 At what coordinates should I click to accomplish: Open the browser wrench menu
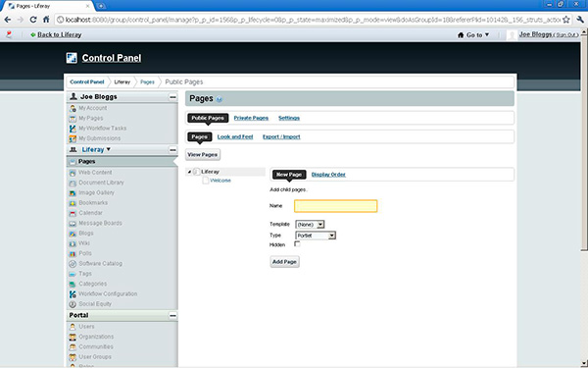[580, 20]
